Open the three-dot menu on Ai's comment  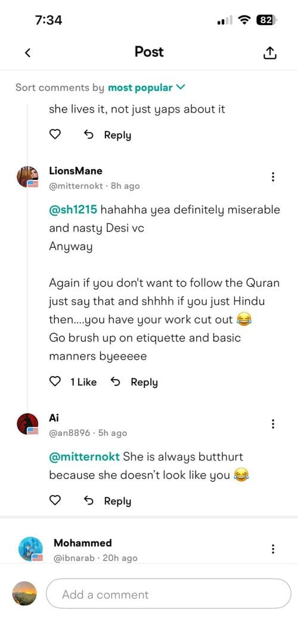(x=273, y=424)
